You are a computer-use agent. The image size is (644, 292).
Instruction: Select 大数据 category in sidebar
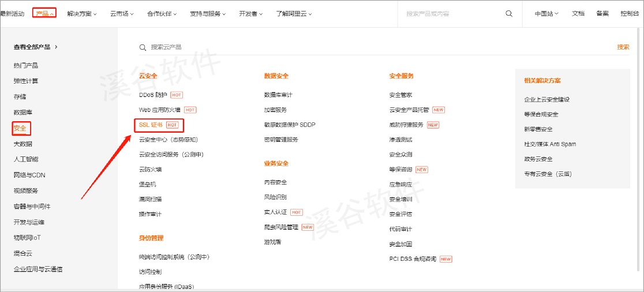tap(23, 144)
